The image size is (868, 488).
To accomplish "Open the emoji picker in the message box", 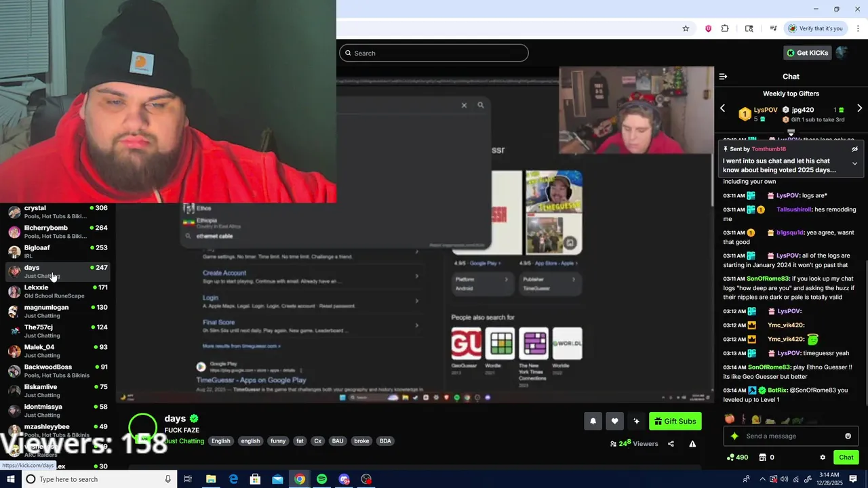I will click(x=848, y=436).
